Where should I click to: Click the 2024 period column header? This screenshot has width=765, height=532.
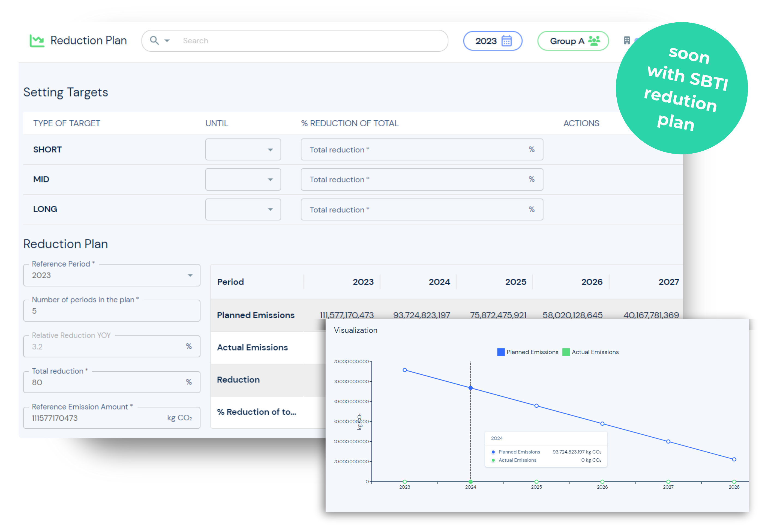[439, 282]
